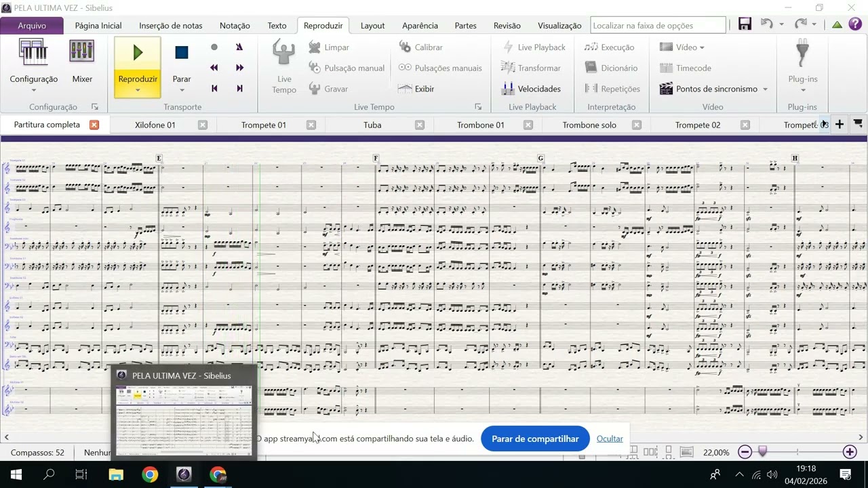This screenshot has width=868, height=488.
Task: Click the Calibrar option
Action: 420,47
